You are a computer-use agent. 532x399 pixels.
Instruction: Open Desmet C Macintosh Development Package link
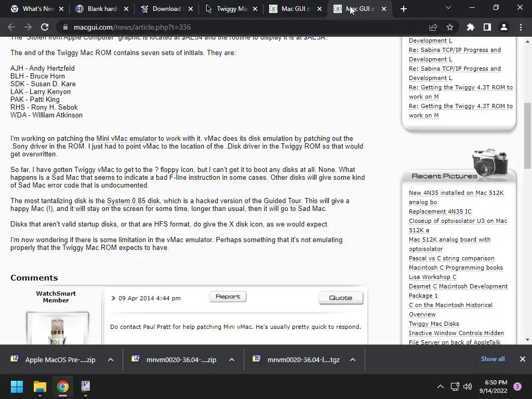point(458,291)
